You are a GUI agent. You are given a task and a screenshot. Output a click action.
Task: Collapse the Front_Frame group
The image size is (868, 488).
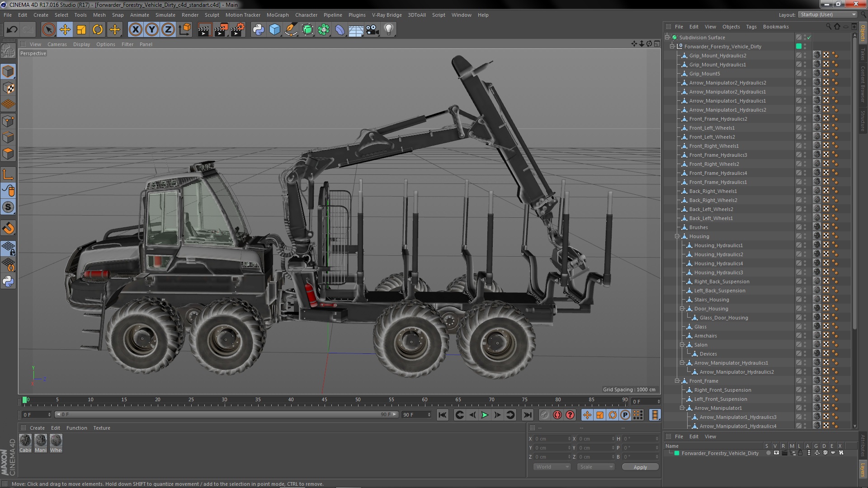(x=677, y=381)
